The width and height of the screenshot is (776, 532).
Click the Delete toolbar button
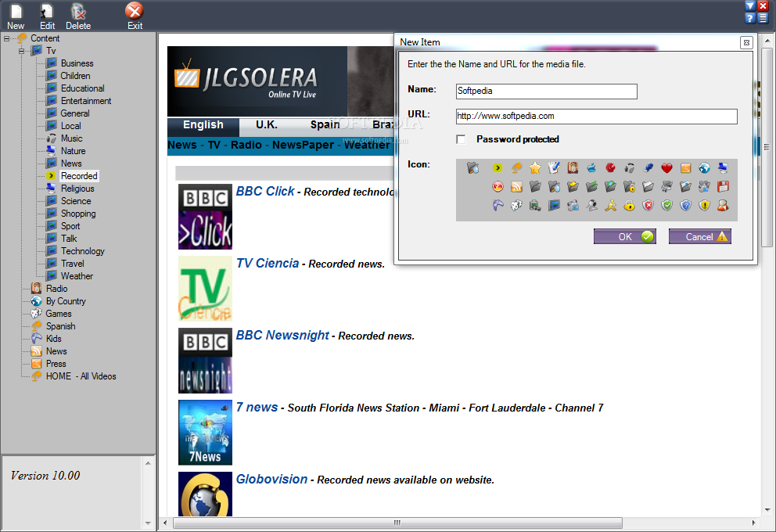pos(78,17)
